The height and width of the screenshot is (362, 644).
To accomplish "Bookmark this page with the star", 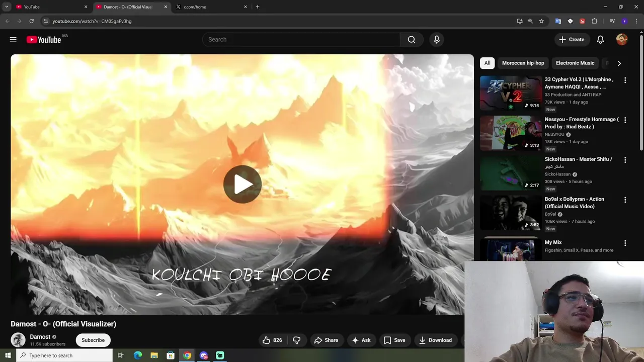I will [541, 21].
